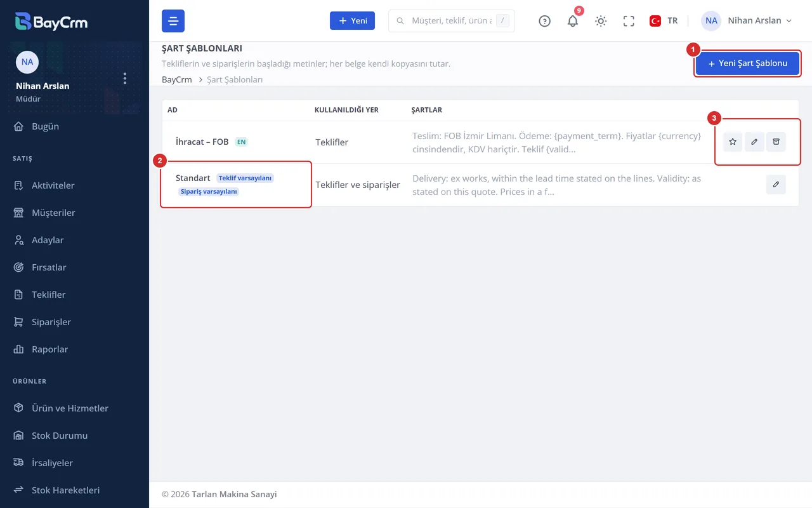Collapse sidebar with hamburger menu button
This screenshot has height=508, width=812.
pyautogui.click(x=173, y=21)
